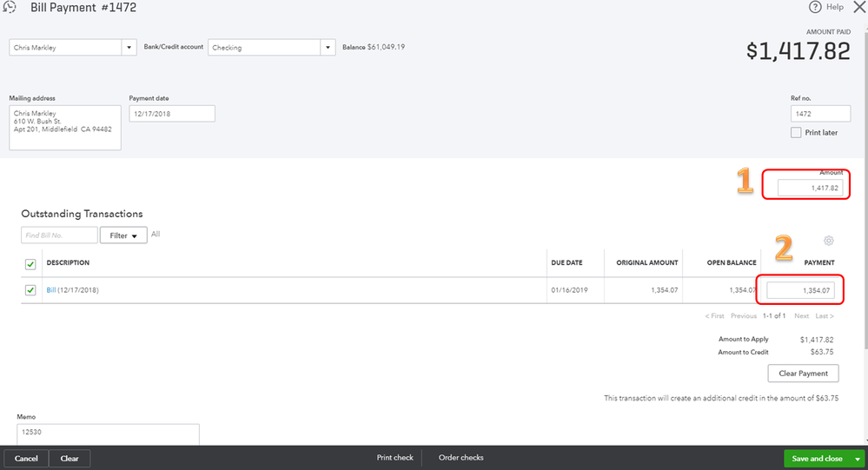The image size is (868, 470).
Task: Click the ORIGINAL AMOUNT column header
Action: click(x=647, y=263)
